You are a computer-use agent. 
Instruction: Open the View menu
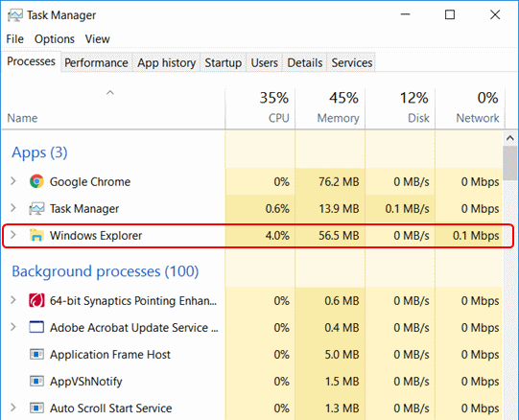click(97, 39)
